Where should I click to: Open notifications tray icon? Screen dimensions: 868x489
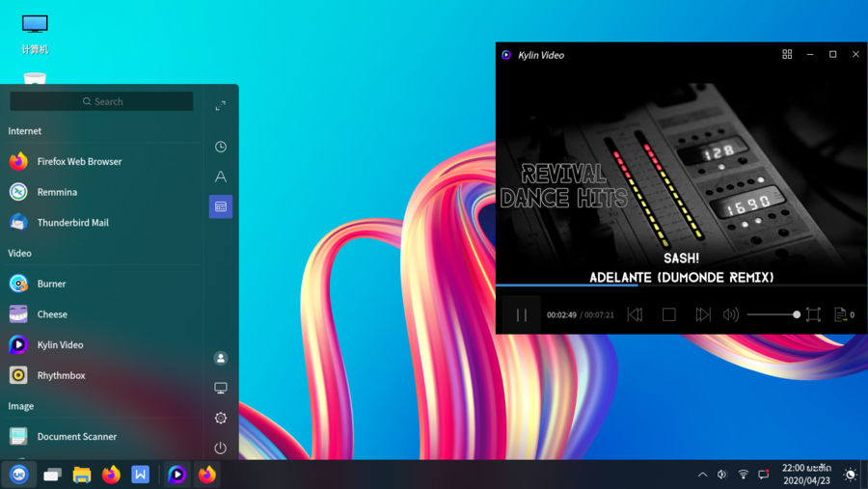coord(764,475)
